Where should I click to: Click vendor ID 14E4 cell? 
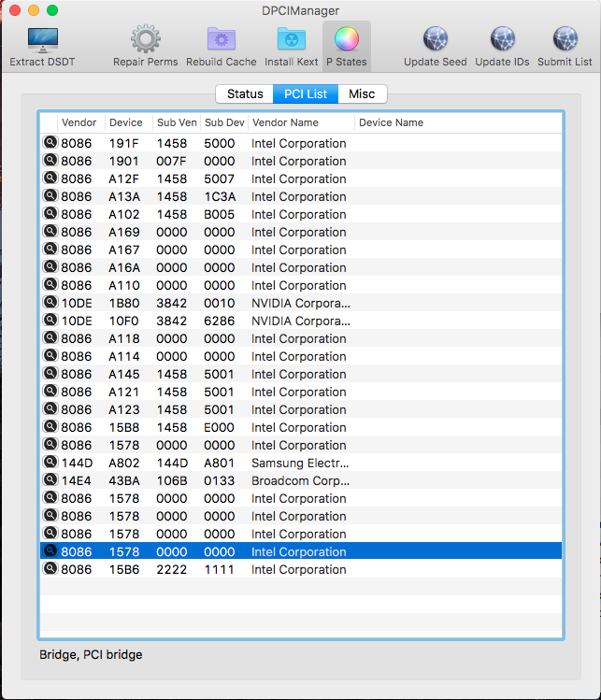pyautogui.click(x=76, y=480)
